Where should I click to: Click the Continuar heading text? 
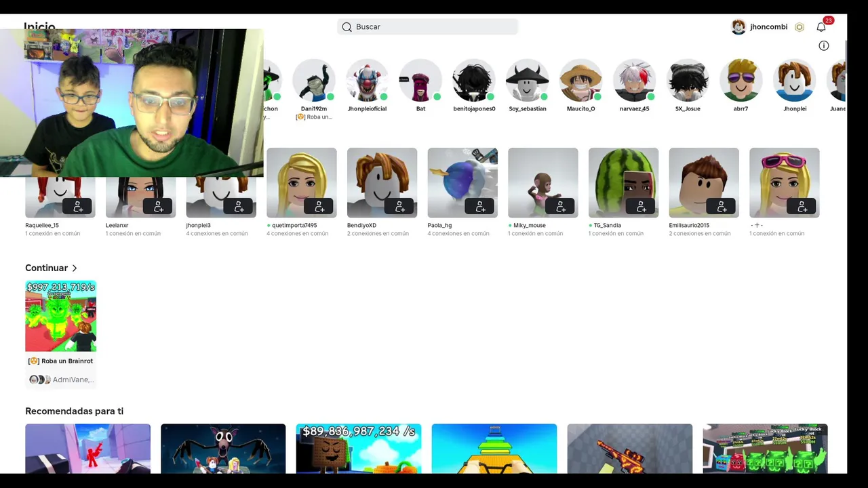[x=46, y=268]
